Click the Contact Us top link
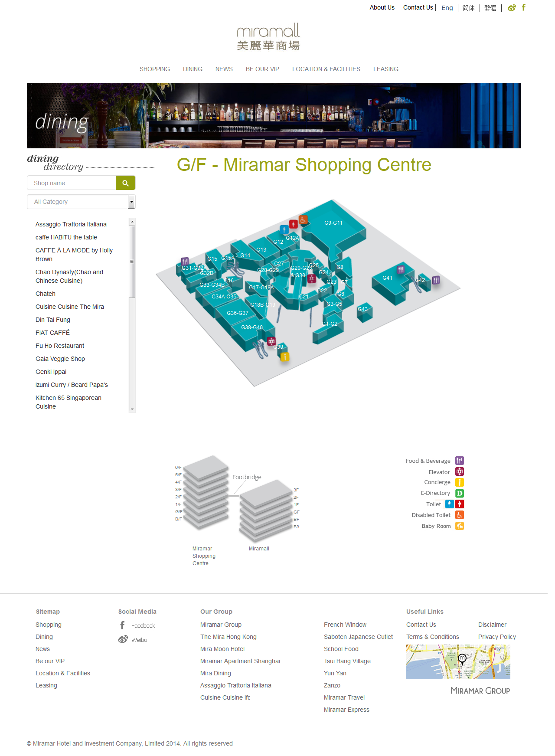The width and height of the screenshot is (555, 756). click(418, 7)
